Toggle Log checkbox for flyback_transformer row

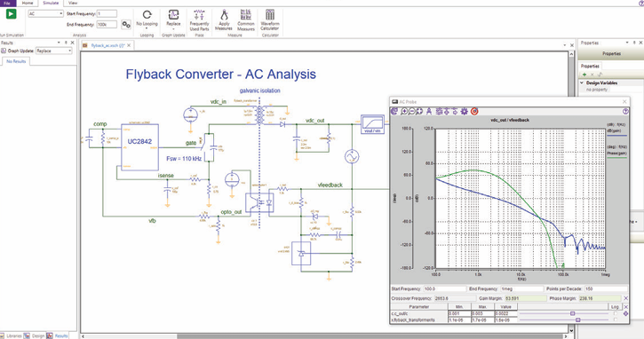click(x=616, y=319)
